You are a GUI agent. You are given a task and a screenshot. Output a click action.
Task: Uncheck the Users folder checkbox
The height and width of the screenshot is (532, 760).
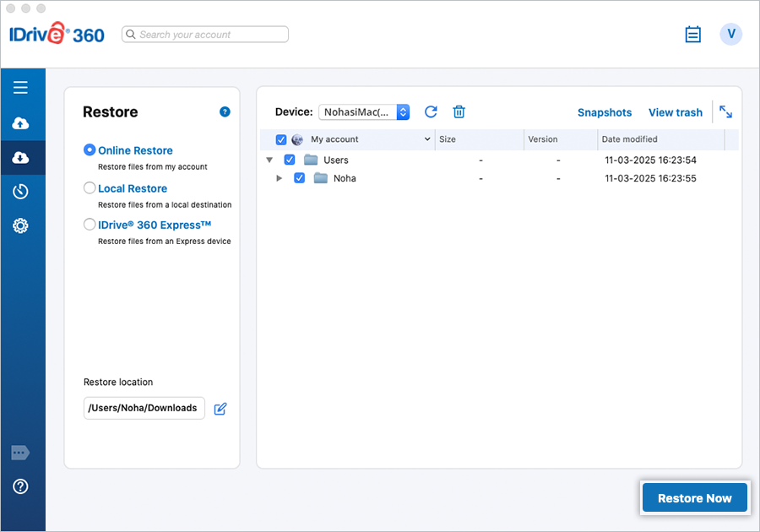point(290,160)
